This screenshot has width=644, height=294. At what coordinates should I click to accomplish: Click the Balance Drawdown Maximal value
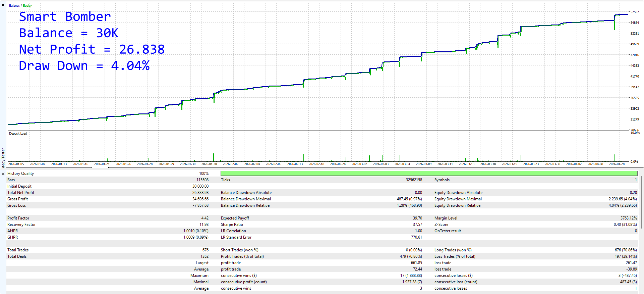(x=409, y=199)
